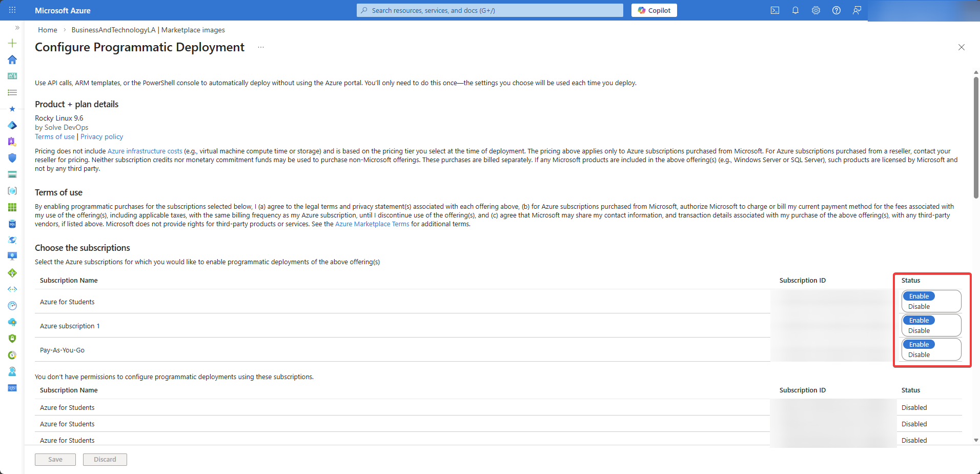Click the Microsoft Azure logo text
The width and height of the screenshot is (980, 474).
(x=63, y=10)
